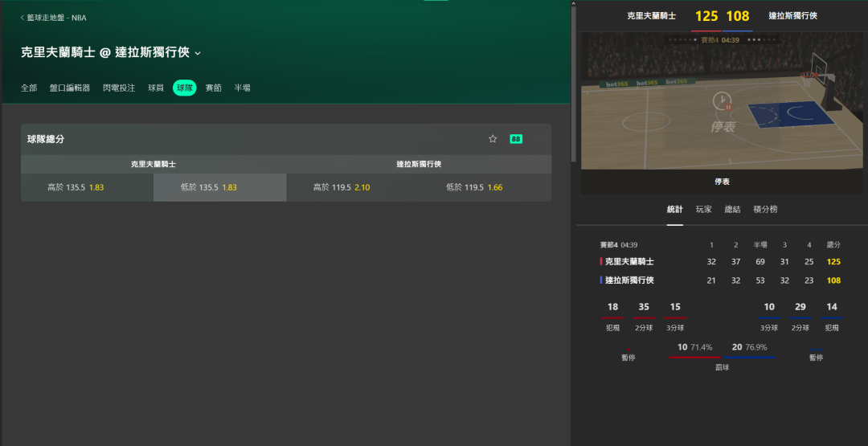Open the 總結 tab in match panel
Screen dimensions: 868x446
732,209
